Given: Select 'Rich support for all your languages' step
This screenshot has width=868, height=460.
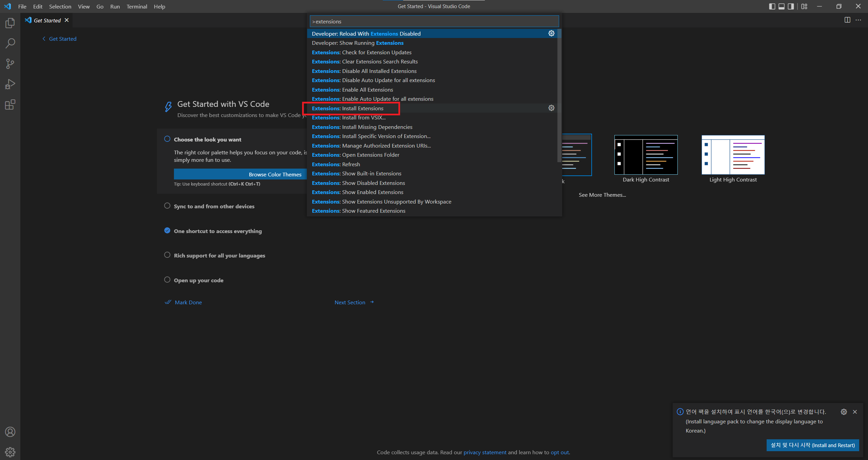Looking at the screenshot, I should coord(219,255).
